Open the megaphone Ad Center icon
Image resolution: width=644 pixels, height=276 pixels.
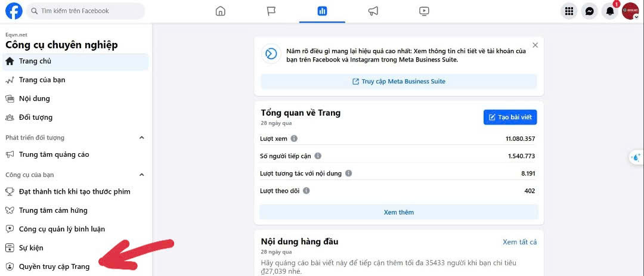373,11
